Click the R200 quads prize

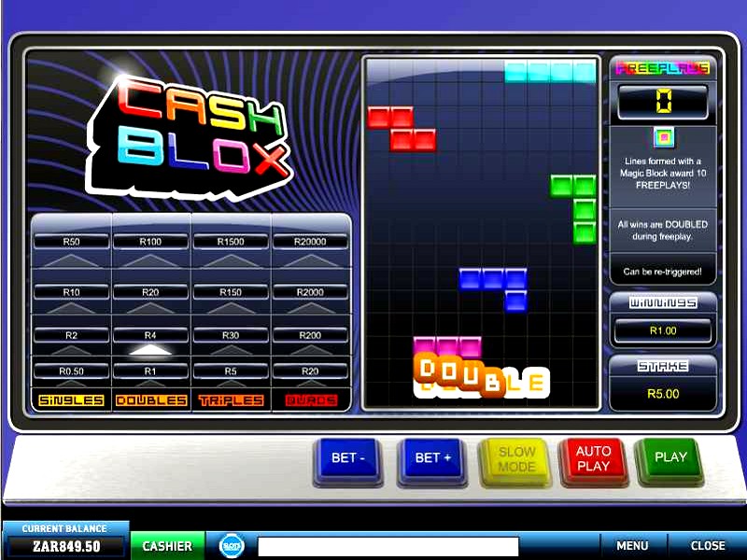pyautogui.click(x=310, y=335)
